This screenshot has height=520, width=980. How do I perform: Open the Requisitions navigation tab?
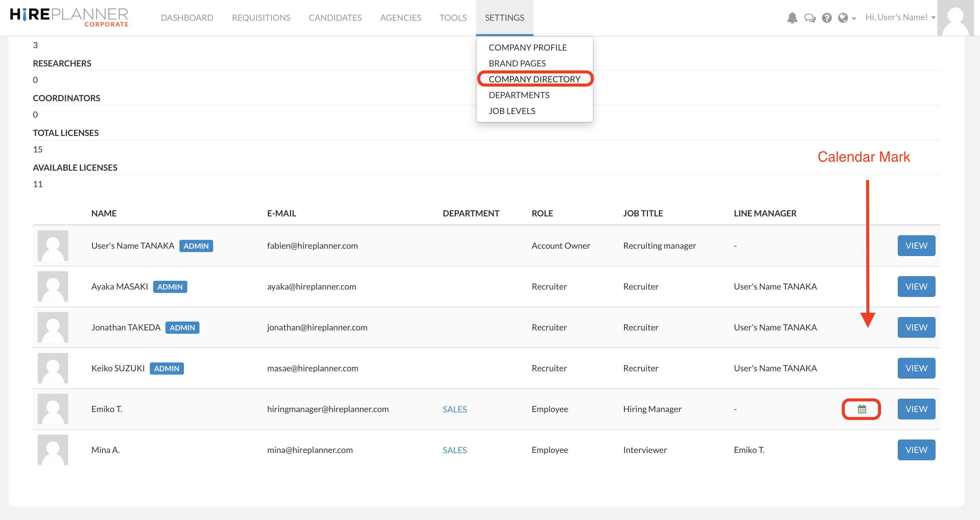261,17
